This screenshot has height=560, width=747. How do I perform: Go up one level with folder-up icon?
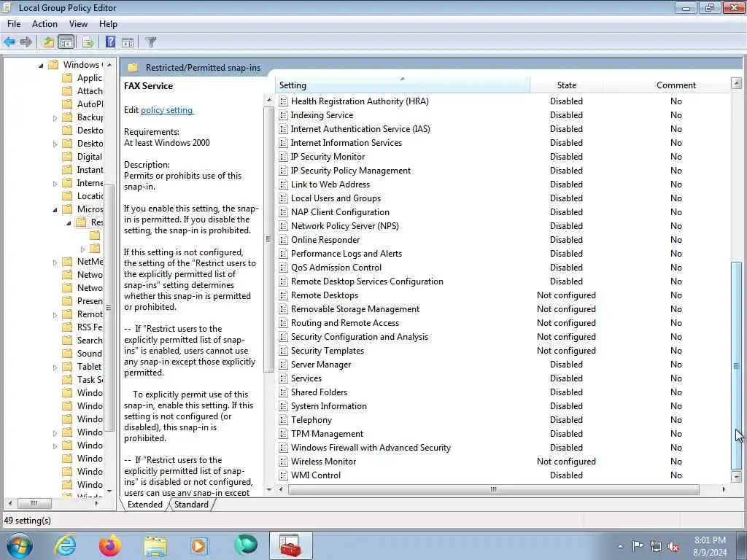[x=48, y=42]
